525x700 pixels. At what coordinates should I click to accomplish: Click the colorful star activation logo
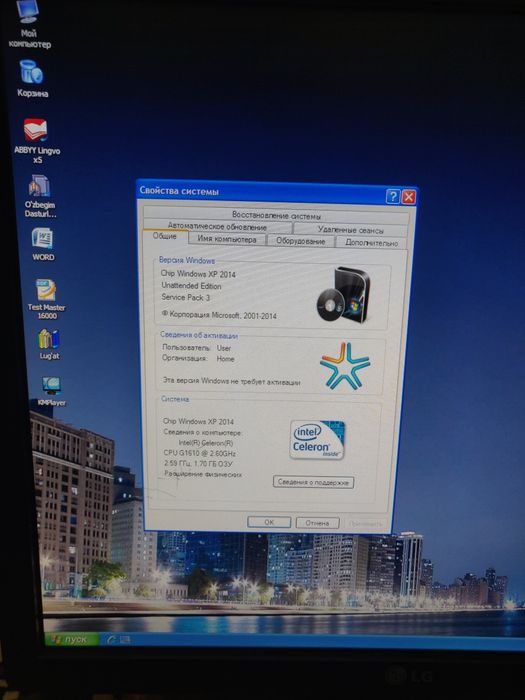[345, 365]
